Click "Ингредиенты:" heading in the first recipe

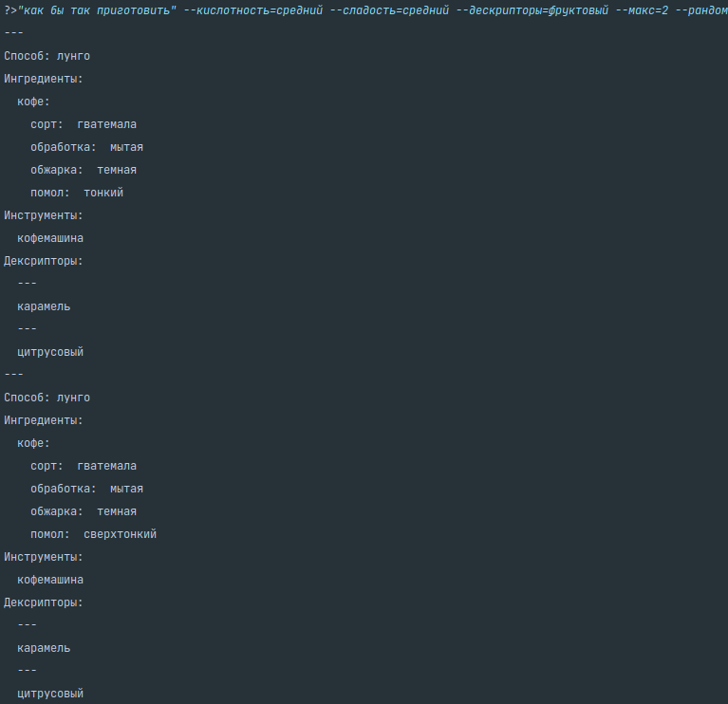tap(44, 79)
